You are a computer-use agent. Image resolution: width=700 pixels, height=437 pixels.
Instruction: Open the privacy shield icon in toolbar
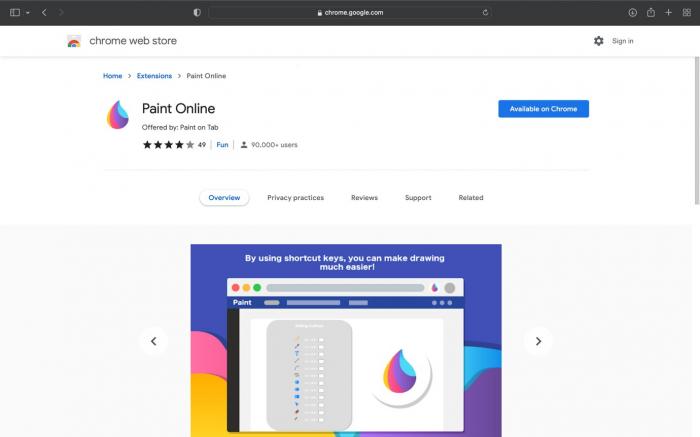pyautogui.click(x=197, y=12)
